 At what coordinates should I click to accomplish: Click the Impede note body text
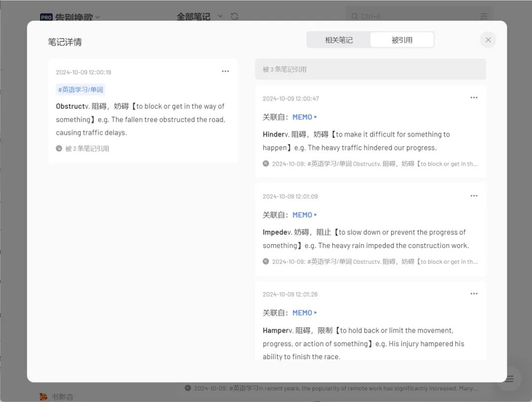pyautogui.click(x=366, y=239)
